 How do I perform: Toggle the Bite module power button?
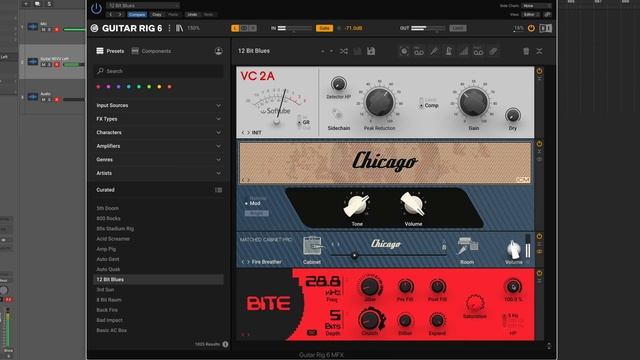[x=539, y=273]
